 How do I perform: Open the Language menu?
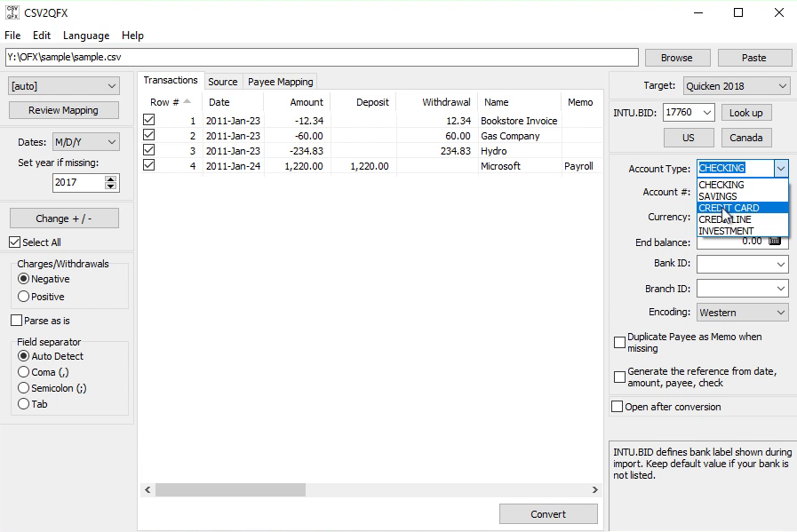(86, 35)
